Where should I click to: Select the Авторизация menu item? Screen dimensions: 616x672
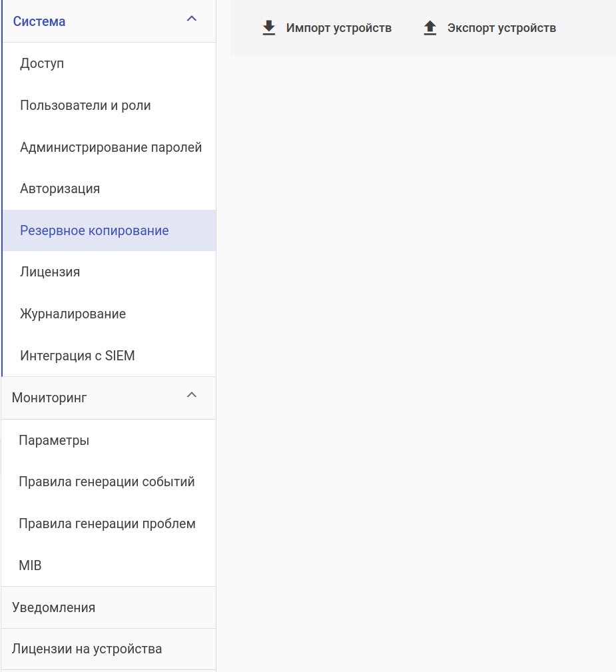point(60,188)
